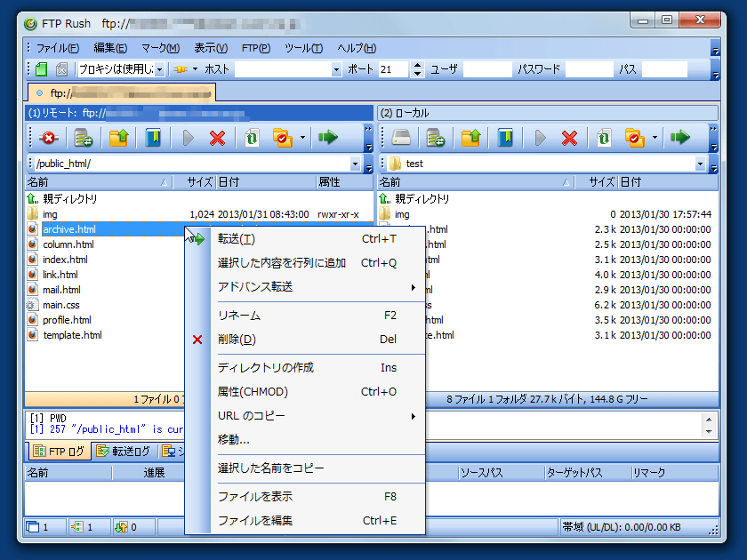
Task: Choose リネーム from the context menu
Action: click(305, 316)
